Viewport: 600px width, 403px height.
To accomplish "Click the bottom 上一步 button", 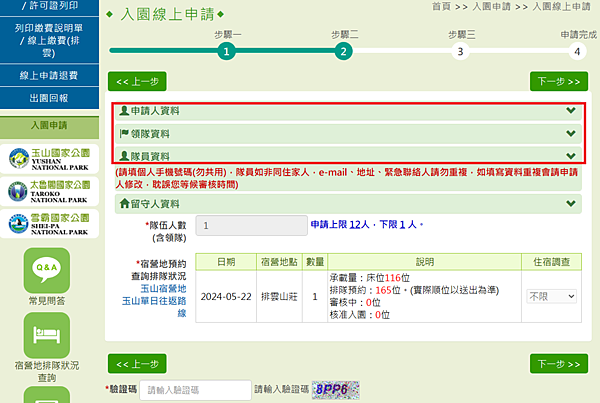I will pos(137,364).
